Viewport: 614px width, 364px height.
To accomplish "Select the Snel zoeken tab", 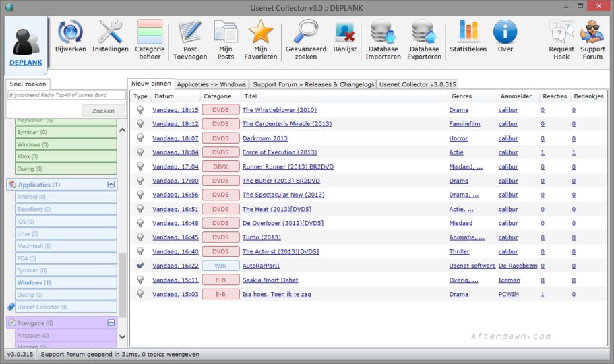I will pyautogui.click(x=28, y=84).
